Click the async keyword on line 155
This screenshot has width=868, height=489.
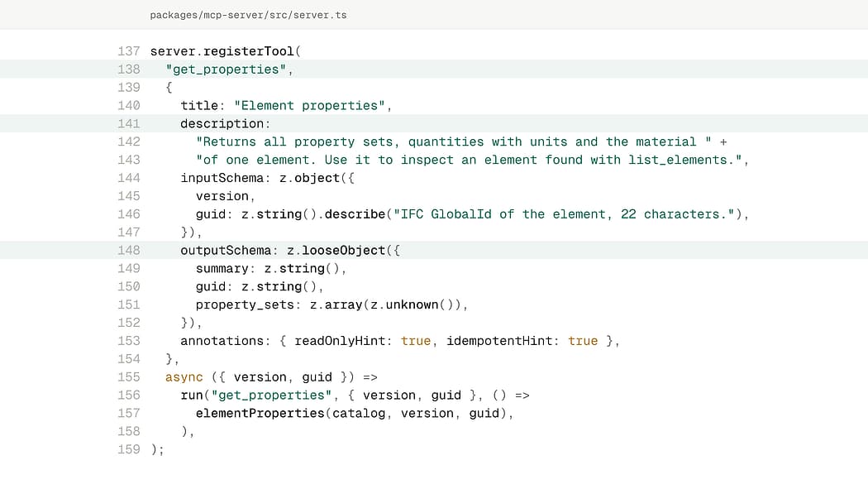(184, 377)
